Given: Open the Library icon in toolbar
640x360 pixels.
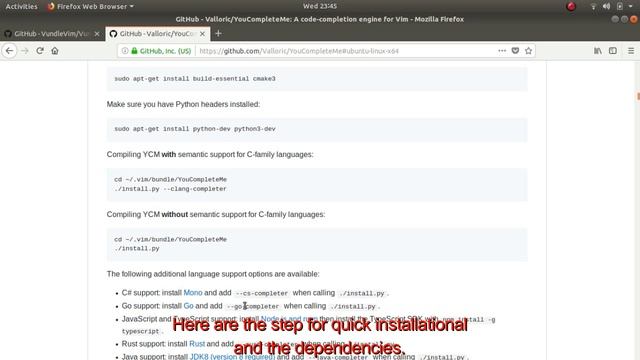Looking at the screenshot, I should coord(598,51).
